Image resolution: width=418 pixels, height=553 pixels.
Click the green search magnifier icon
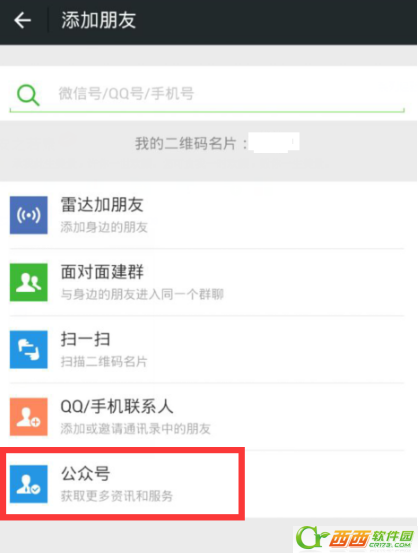(28, 95)
